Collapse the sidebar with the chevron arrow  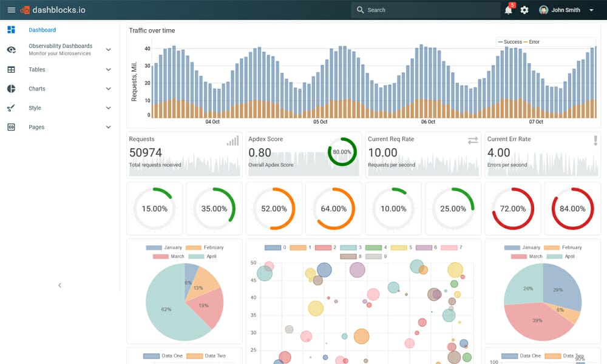59,285
